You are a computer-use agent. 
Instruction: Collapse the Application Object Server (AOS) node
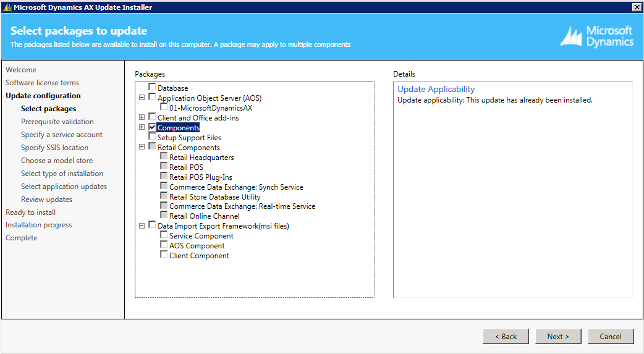(x=142, y=98)
